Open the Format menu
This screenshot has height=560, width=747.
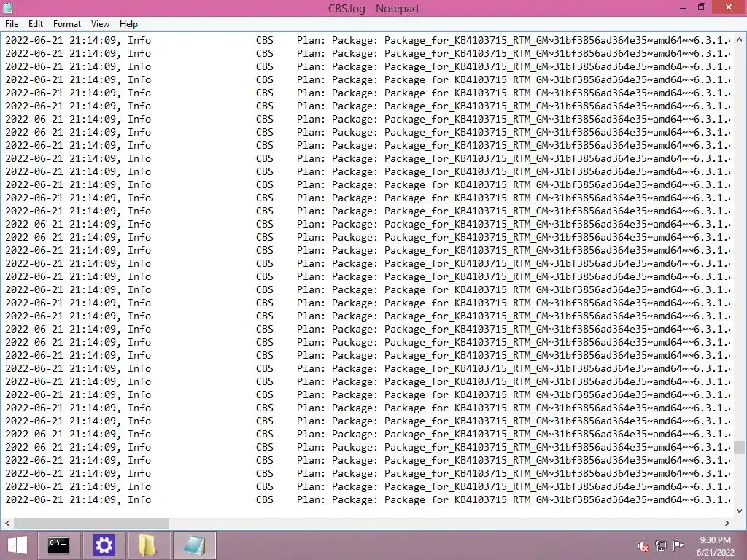tap(66, 24)
